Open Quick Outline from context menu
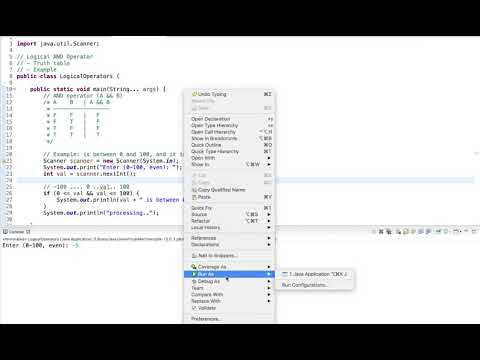The image size is (480, 360). 230,145
